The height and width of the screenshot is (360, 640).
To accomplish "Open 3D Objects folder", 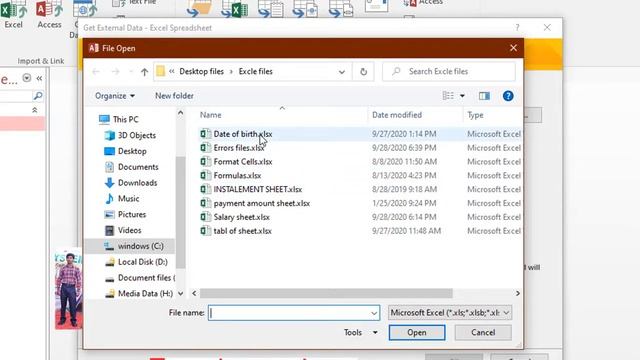I will point(130,135).
